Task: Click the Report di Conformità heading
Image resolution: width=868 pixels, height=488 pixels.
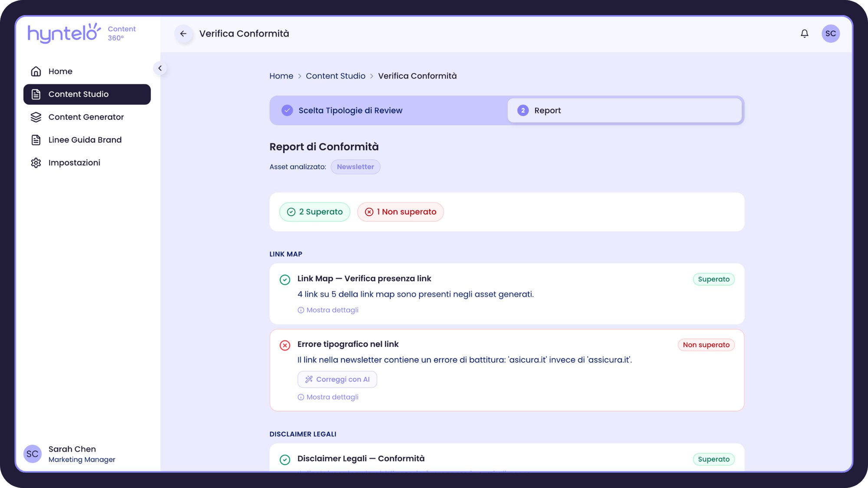Action: pos(324,147)
